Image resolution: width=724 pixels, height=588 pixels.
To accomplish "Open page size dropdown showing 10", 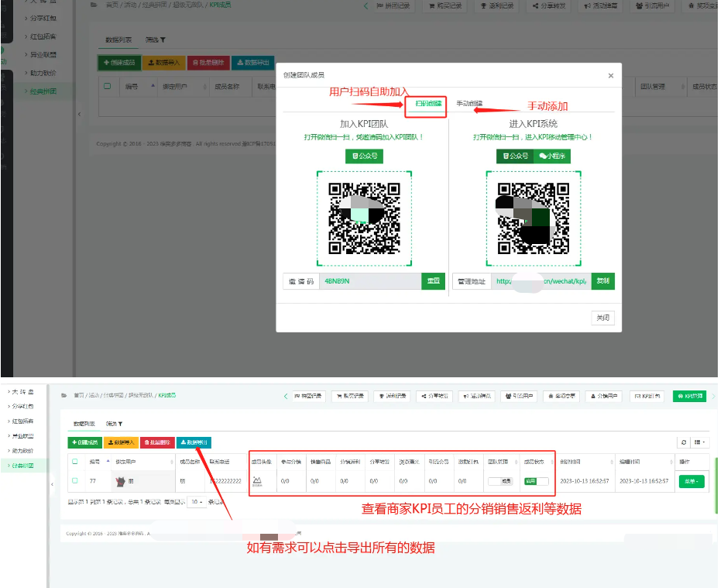I will click(x=197, y=502).
